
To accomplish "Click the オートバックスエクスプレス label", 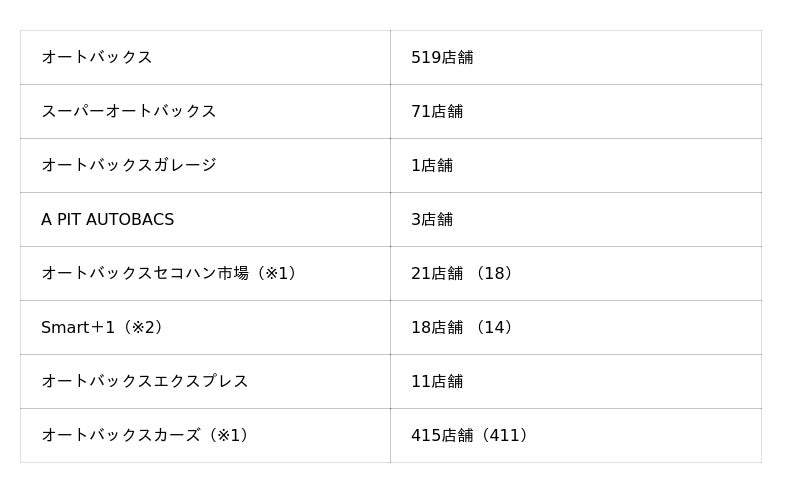I will [x=144, y=381].
